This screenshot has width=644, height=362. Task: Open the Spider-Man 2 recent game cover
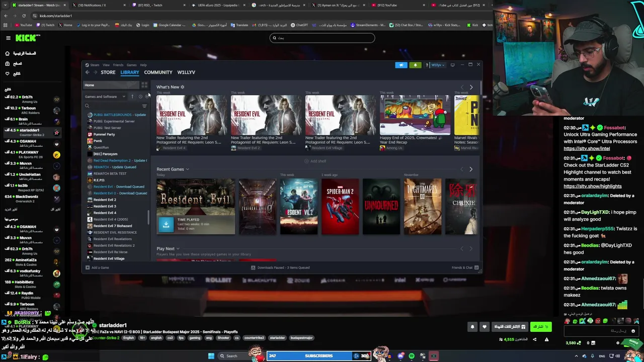coord(340,207)
